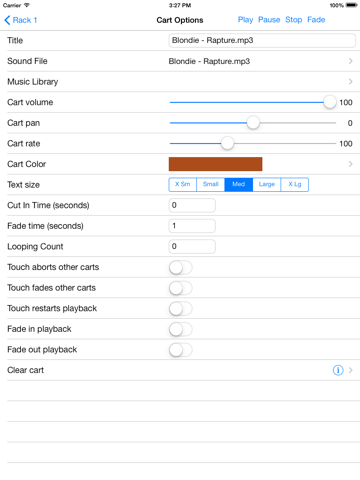Tap the battery icon in status bar

click(x=351, y=5)
